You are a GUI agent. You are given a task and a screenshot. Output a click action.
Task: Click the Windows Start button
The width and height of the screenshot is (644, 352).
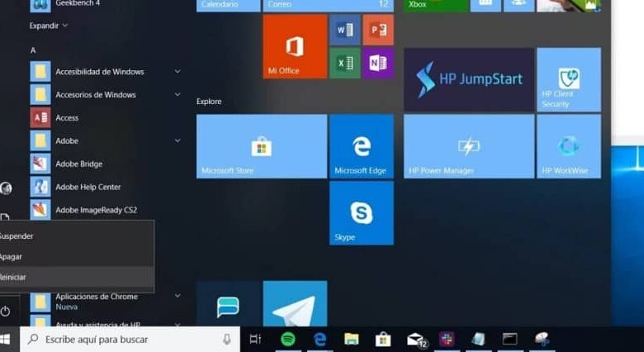click(5, 340)
